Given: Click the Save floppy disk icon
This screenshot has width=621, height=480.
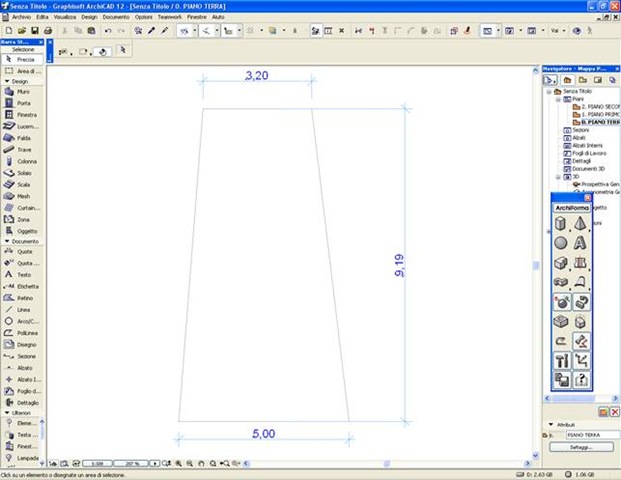Looking at the screenshot, I should (35, 30).
